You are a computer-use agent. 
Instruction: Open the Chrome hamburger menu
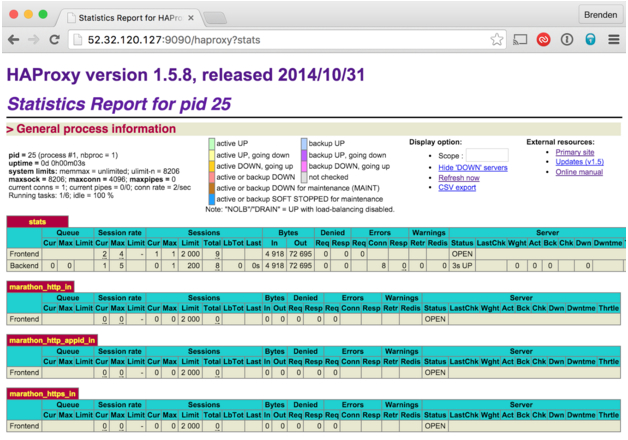614,40
